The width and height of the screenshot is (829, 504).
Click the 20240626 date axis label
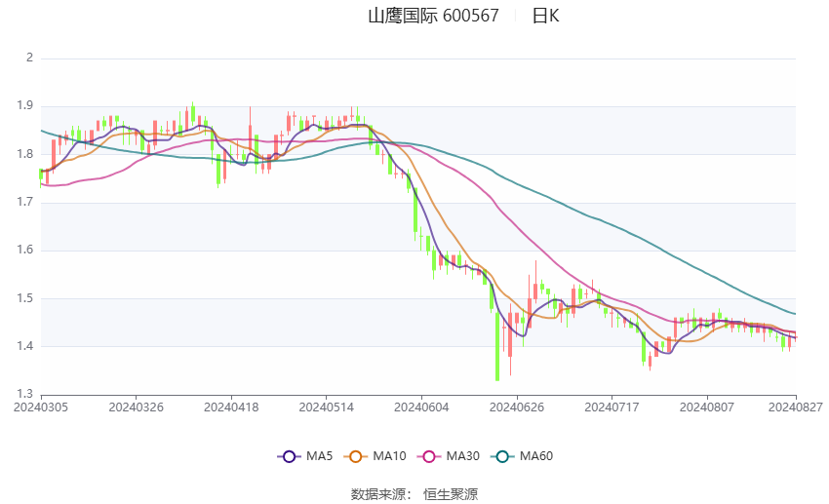tap(517, 407)
